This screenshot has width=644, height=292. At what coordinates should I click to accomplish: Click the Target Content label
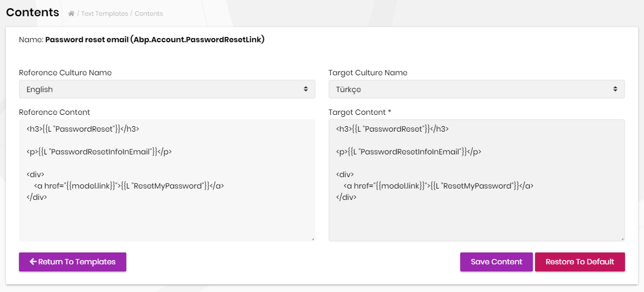click(359, 112)
